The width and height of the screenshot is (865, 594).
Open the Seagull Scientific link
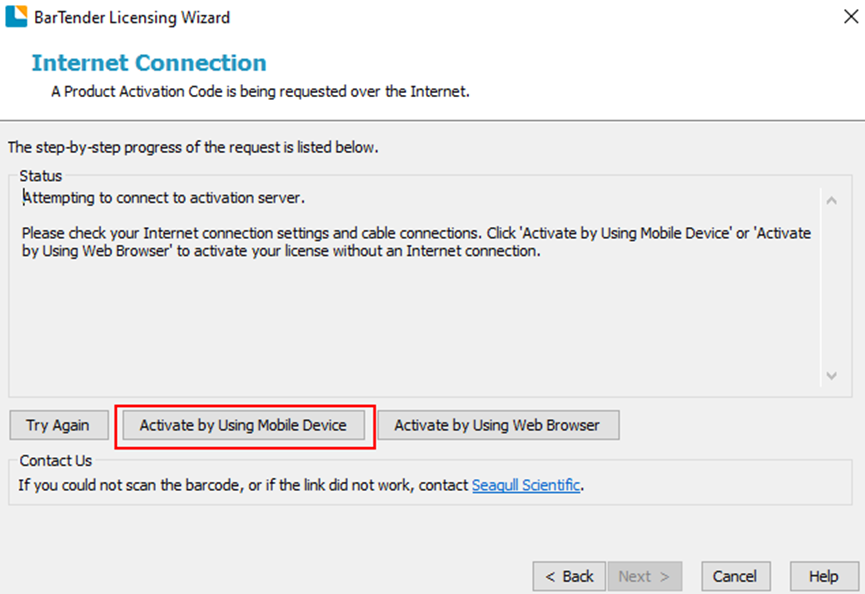[x=525, y=486]
